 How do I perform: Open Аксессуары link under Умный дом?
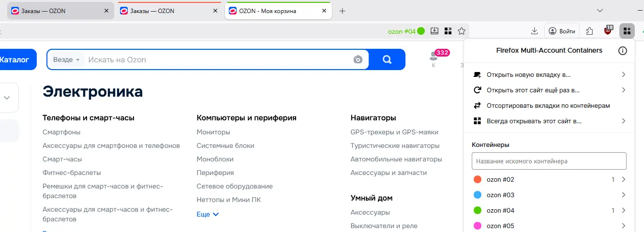pyautogui.click(x=370, y=212)
